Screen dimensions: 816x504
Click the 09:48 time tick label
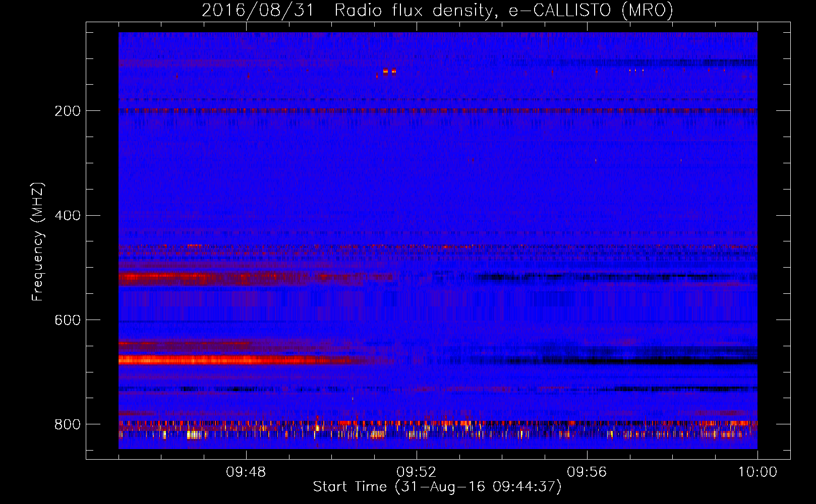pyautogui.click(x=246, y=472)
